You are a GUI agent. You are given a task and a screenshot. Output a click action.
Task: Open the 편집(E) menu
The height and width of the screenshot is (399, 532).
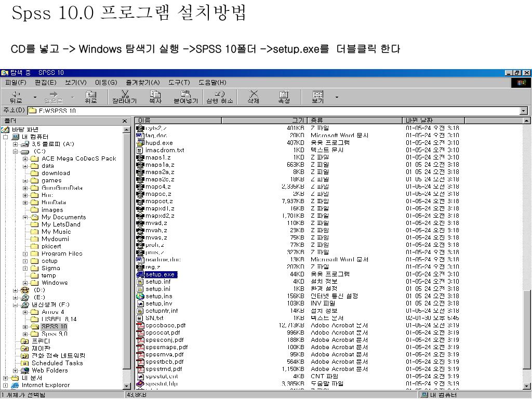click(x=46, y=83)
